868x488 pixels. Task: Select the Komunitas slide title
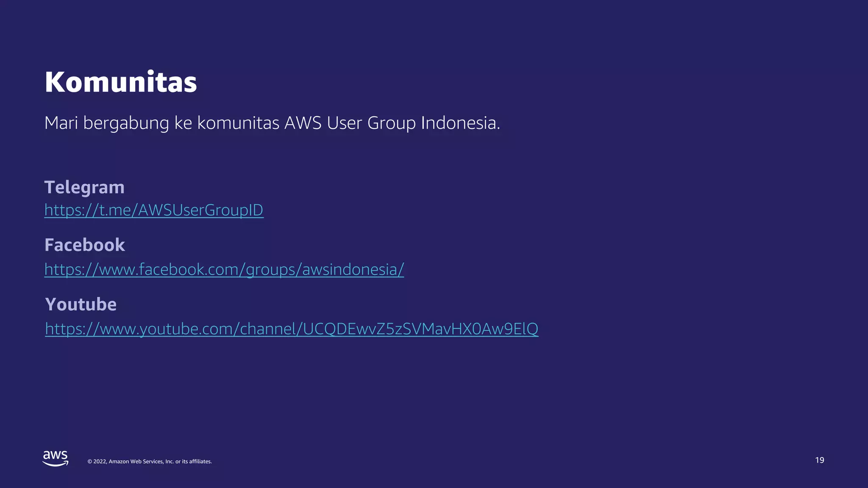[121, 82]
